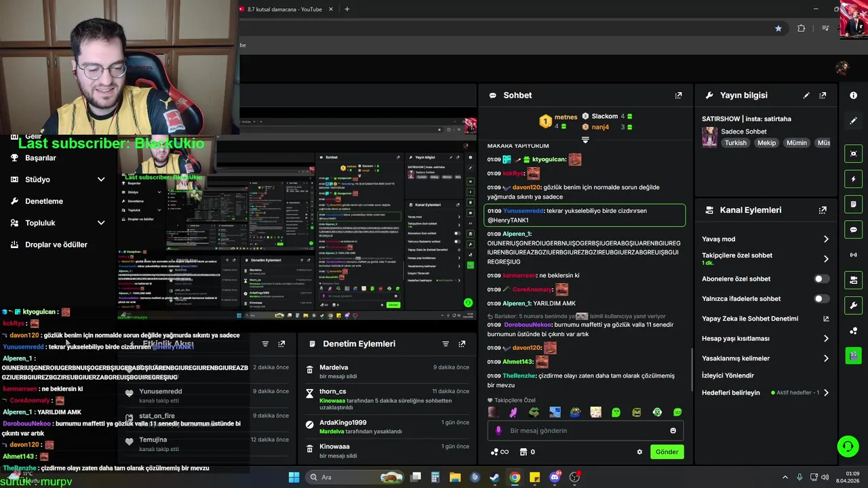
Task: Open Yapay Zeka ile Sohbet Denetimi link
Action: click(x=765, y=319)
